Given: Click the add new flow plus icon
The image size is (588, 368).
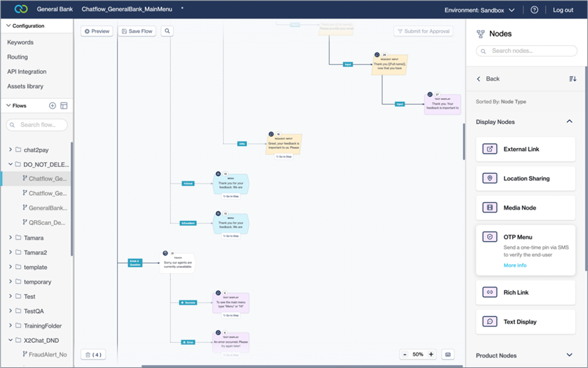Looking at the screenshot, I should [53, 106].
